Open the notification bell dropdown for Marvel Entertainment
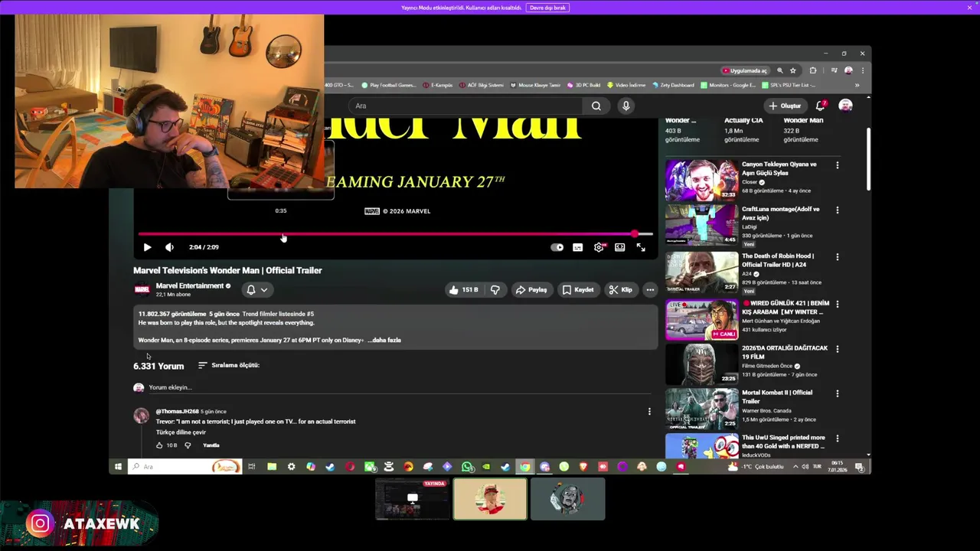The width and height of the screenshot is (980, 551). coord(256,290)
